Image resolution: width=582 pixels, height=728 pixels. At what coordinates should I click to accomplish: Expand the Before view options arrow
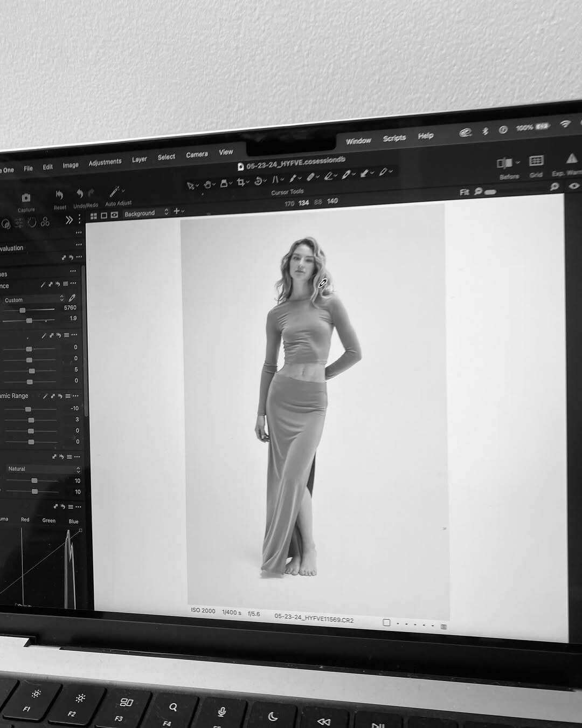(x=518, y=162)
